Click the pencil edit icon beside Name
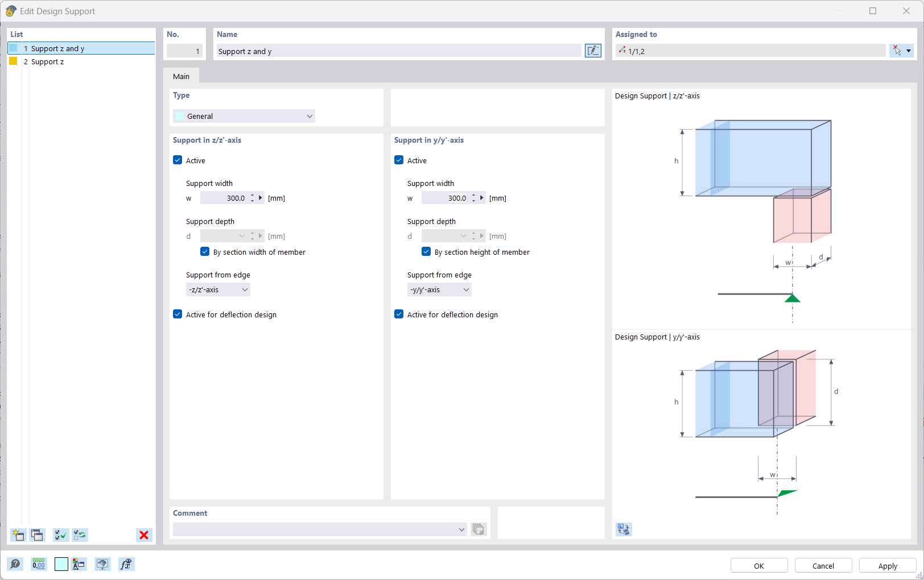The image size is (924, 580). tap(593, 51)
